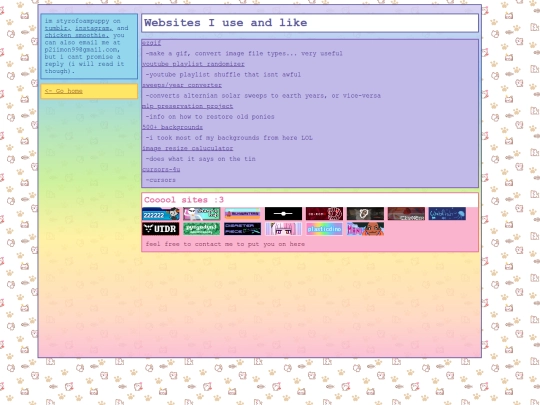Open the UTDR site badge
This screenshot has width=540, height=405.
pyautogui.click(x=161, y=229)
